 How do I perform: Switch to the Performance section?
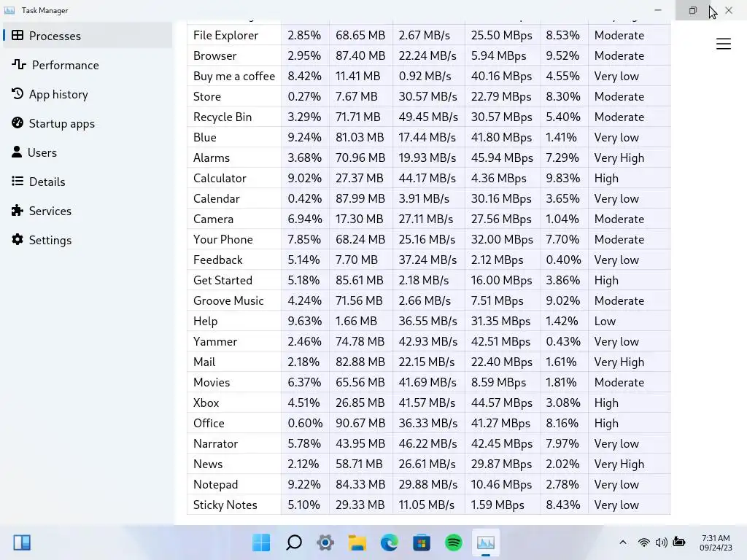tap(88, 65)
